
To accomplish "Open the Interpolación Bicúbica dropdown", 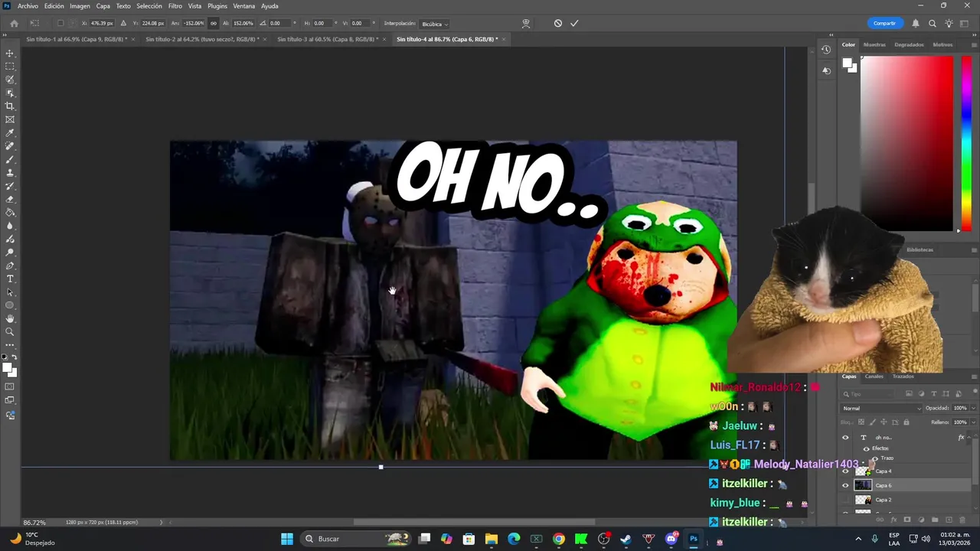I will [x=435, y=24].
